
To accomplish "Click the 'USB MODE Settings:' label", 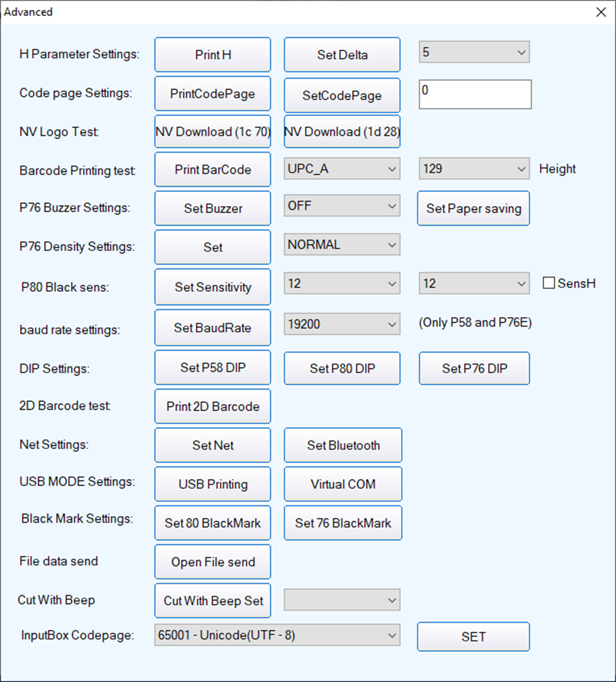I will [x=77, y=481].
